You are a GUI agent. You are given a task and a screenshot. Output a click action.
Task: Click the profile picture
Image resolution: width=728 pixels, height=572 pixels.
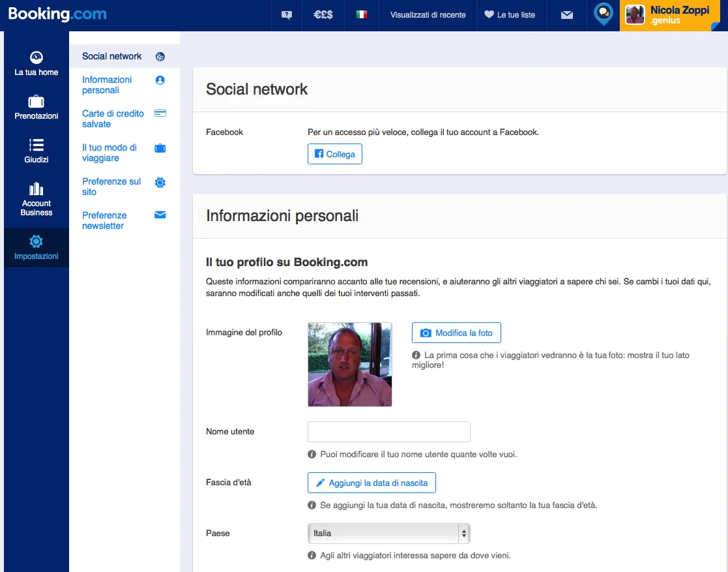click(349, 365)
